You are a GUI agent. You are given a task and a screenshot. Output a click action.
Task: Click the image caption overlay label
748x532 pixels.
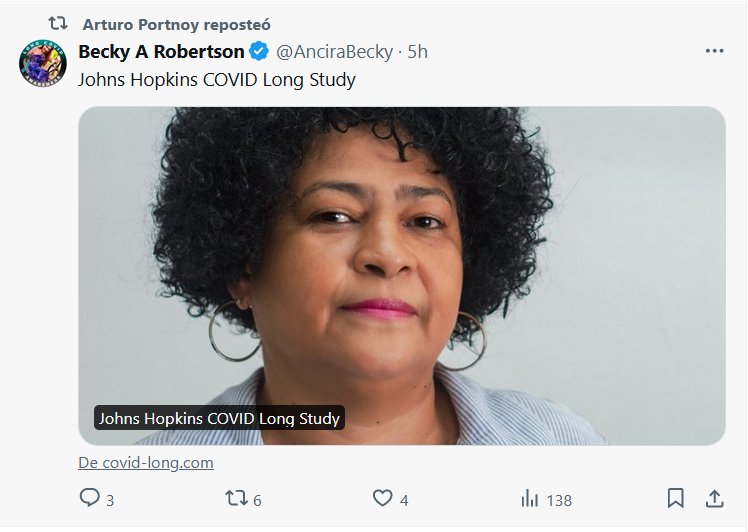(x=219, y=418)
